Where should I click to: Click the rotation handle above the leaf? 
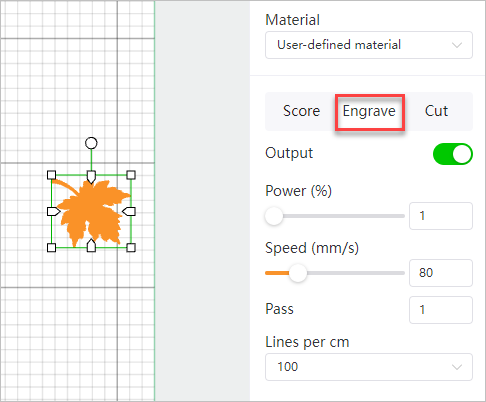click(x=91, y=143)
